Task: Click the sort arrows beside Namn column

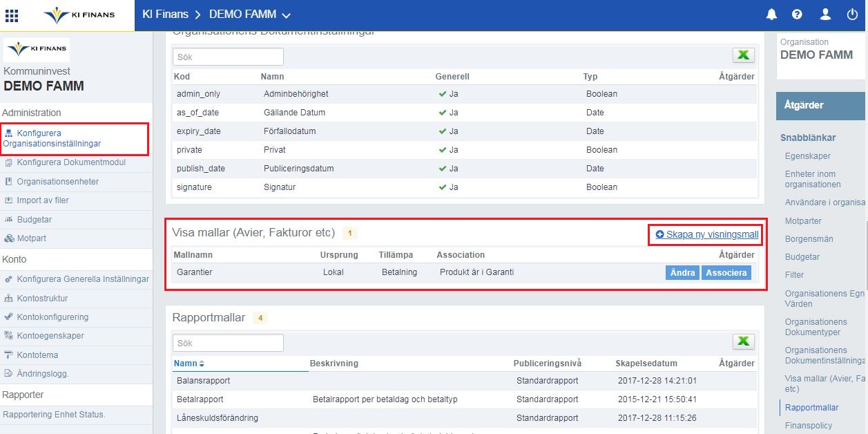Action: coord(202,364)
